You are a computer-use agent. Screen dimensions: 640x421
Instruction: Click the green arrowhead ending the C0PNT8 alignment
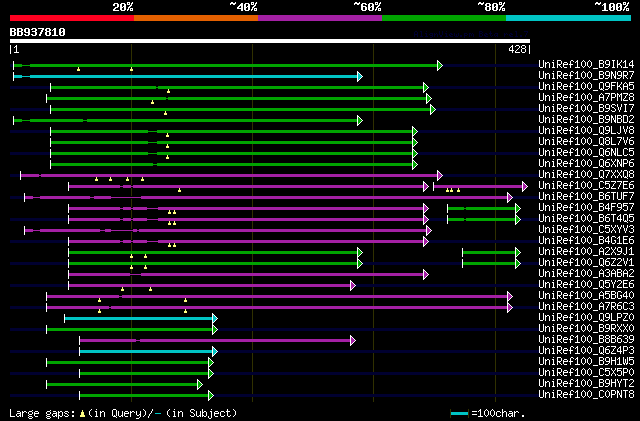coord(211,396)
